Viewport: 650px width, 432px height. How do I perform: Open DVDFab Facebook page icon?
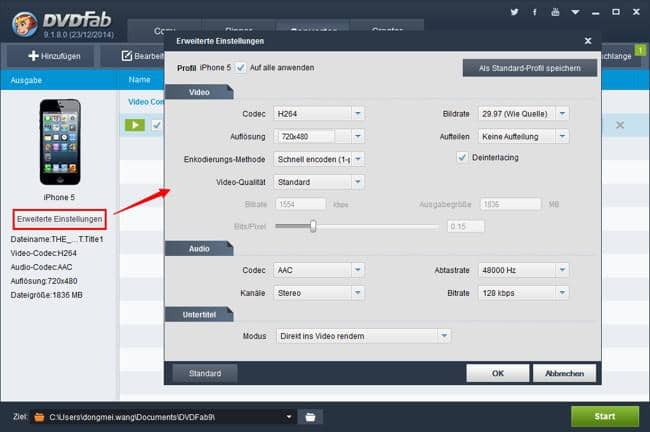[x=535, y=12]
